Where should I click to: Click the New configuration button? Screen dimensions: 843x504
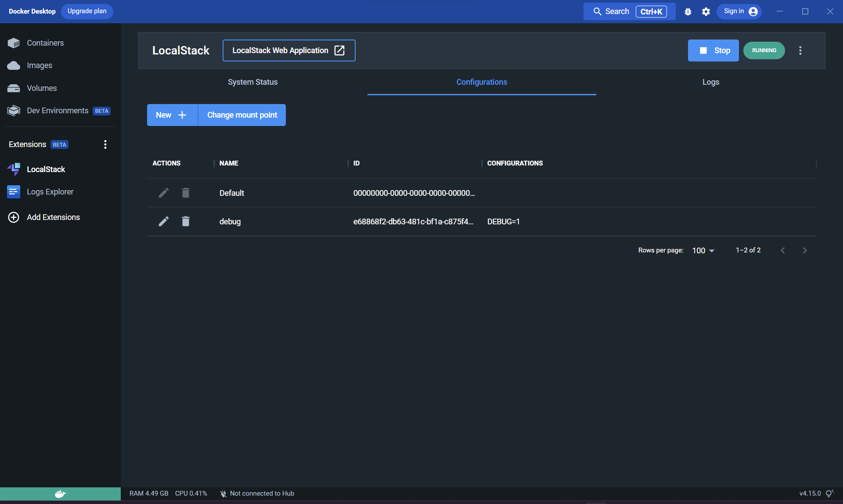(x=172, y=115)
